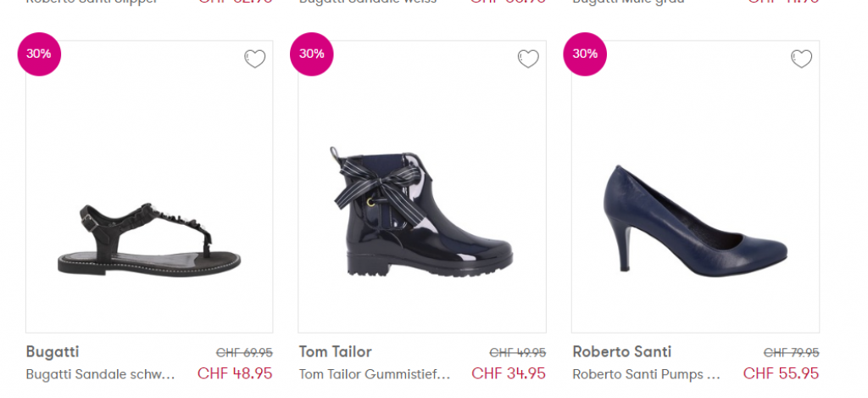This screenshot has height=398, width=868.
Task: Click the CHF 55.95 sale price
Action: tap(781, 373)
